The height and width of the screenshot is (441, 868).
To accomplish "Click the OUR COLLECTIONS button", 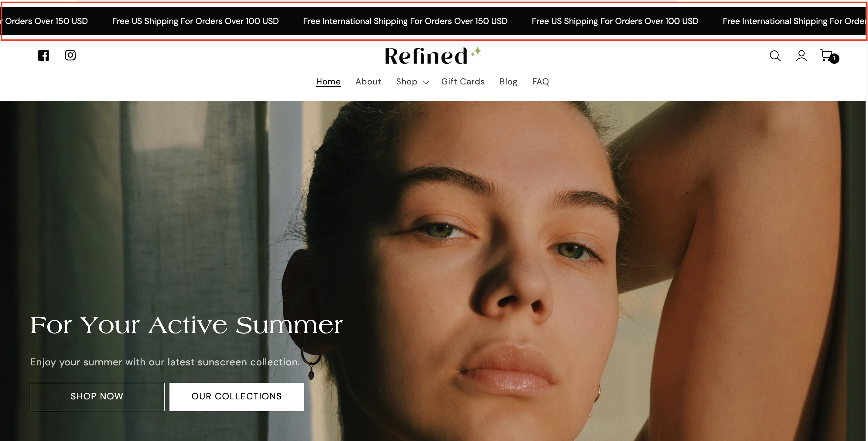I will 237,397.
